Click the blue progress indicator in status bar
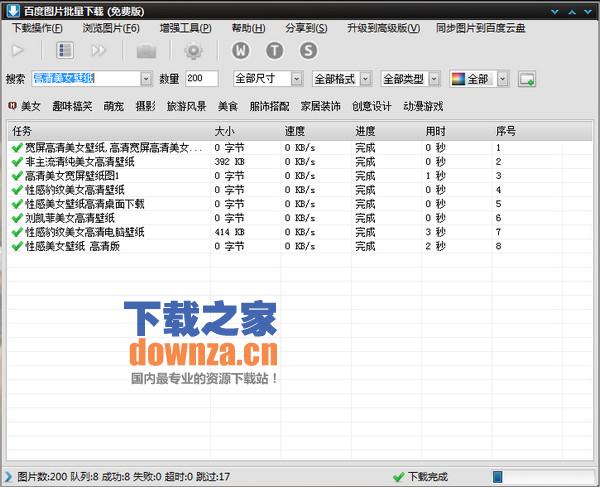Screen dimensions: 600x487 497,477
